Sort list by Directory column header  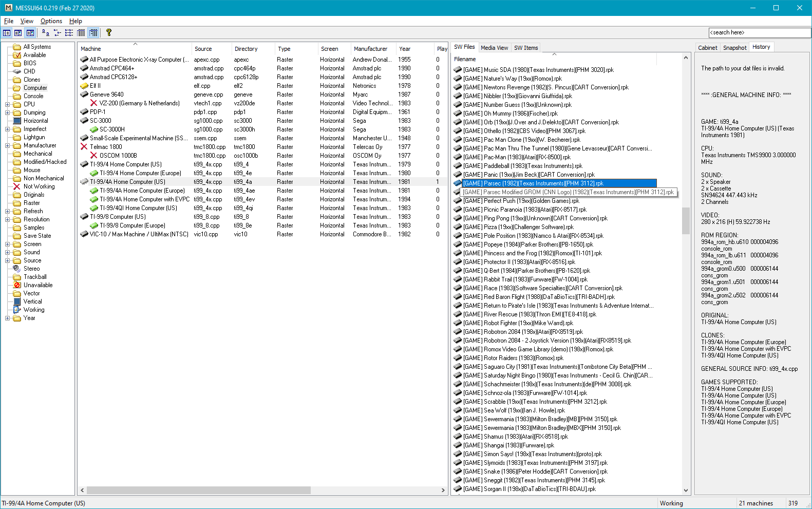[x=253, y=49]
